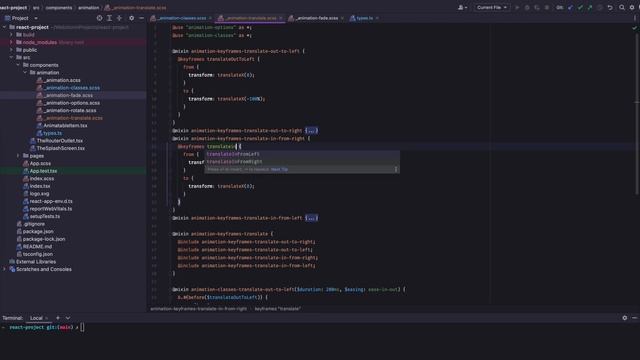Expand folded translate-out-to-right mixin block

pos(311,131)
